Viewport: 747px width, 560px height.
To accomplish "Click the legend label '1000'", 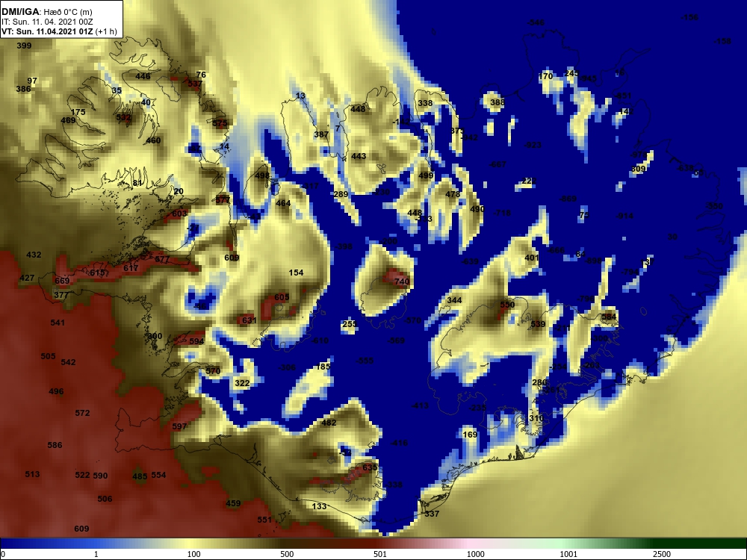I will coord(475,554).
